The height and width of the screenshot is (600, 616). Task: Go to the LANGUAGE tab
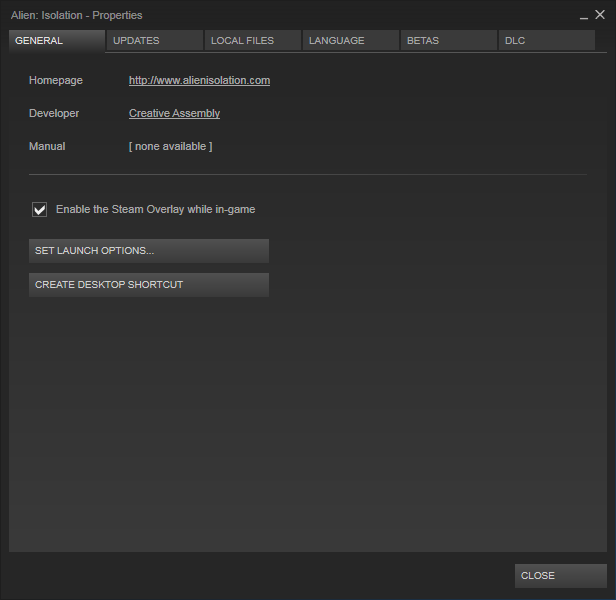(351, 40)
